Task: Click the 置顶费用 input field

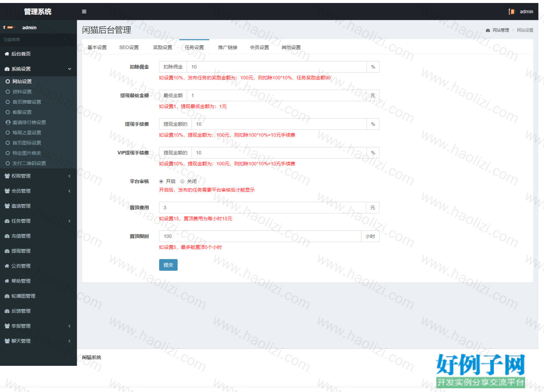Action: [262, 208]
